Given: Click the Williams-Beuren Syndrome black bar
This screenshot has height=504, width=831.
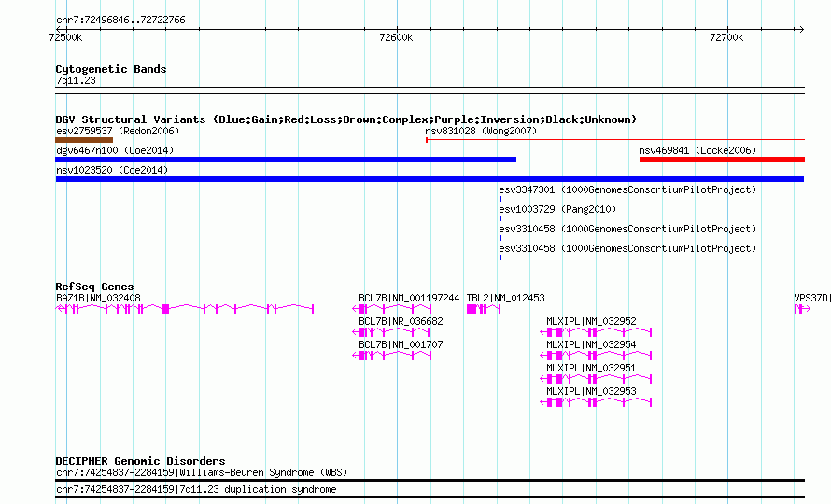Looking at the screenshot, I should coord(430,480).
